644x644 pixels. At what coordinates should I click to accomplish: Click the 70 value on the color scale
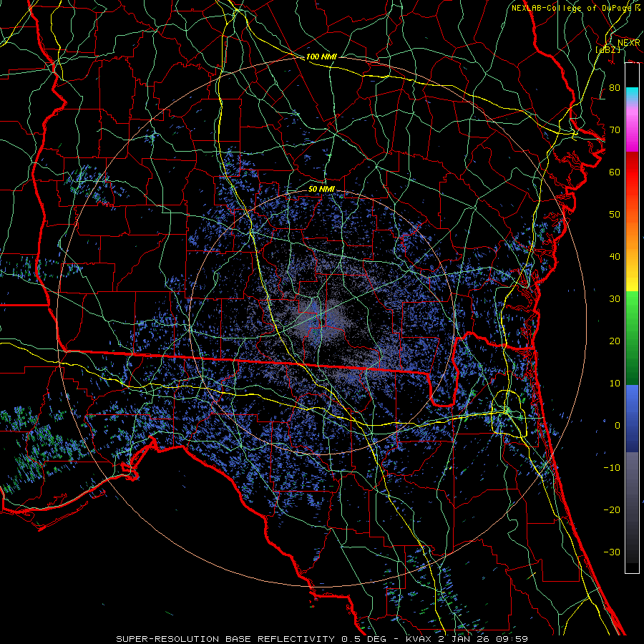[x=615, y=130]
